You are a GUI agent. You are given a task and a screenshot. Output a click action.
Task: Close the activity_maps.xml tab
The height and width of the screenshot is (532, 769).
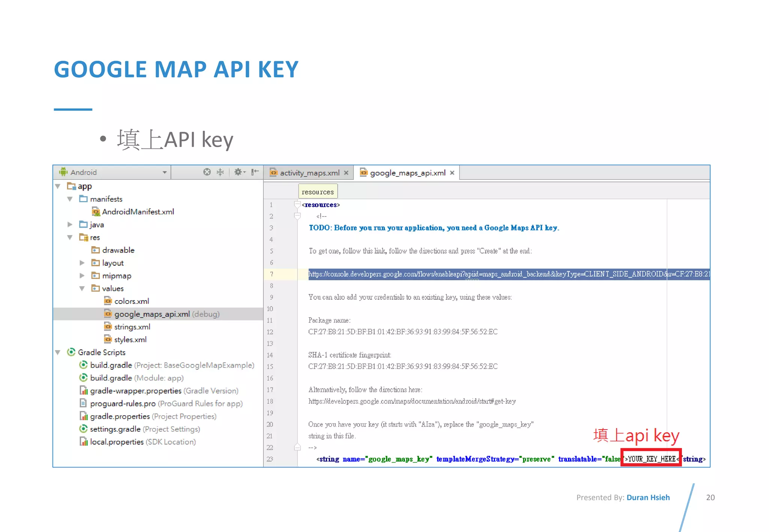click(x=346, y=173)
